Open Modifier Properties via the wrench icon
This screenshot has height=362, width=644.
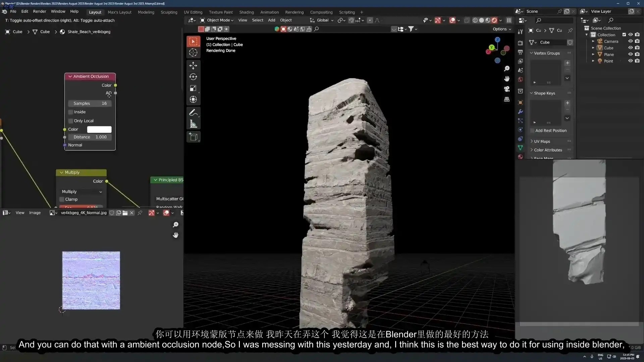tap(520, 112)
